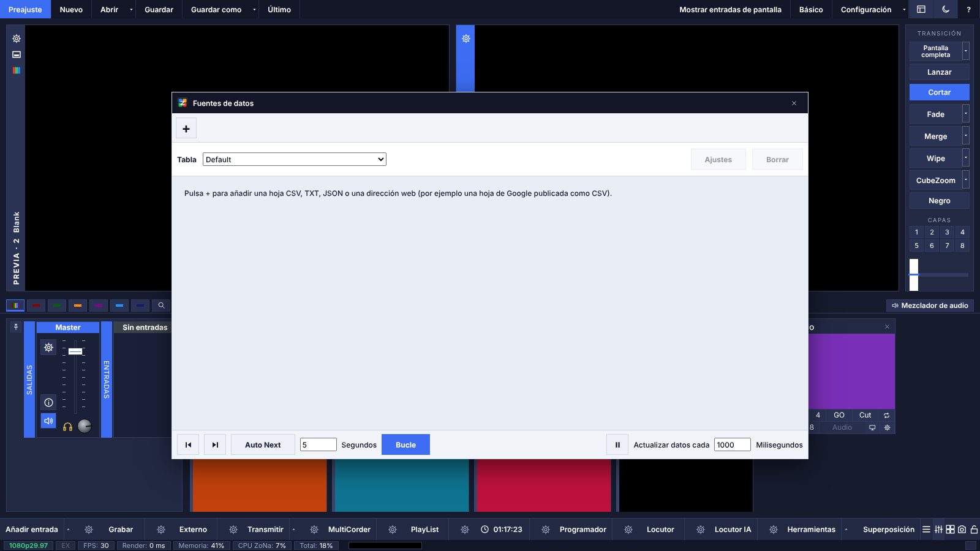Skip to the next data row
980x551 pixels.
(x=215, y=445)
